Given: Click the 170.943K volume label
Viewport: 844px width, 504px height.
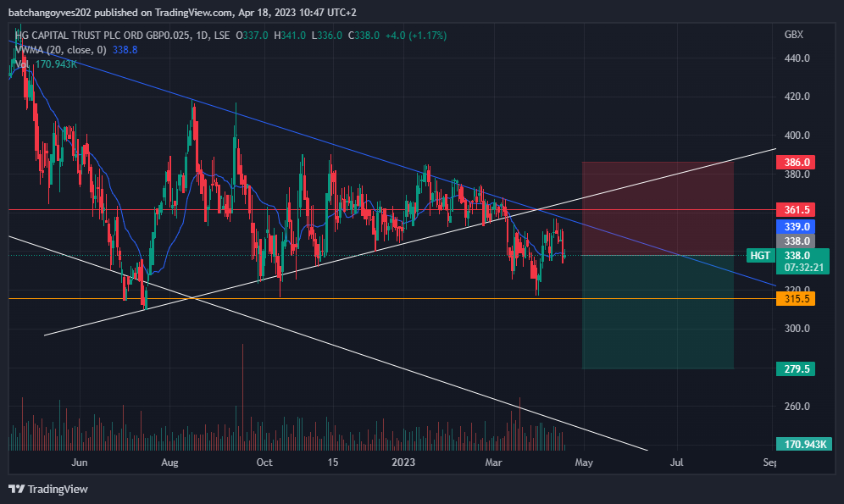Looking at the screenshot, I should 804,445.
